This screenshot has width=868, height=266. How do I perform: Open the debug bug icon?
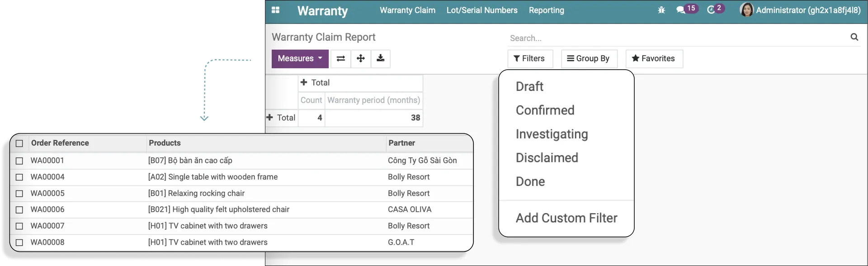coord(661,10)
